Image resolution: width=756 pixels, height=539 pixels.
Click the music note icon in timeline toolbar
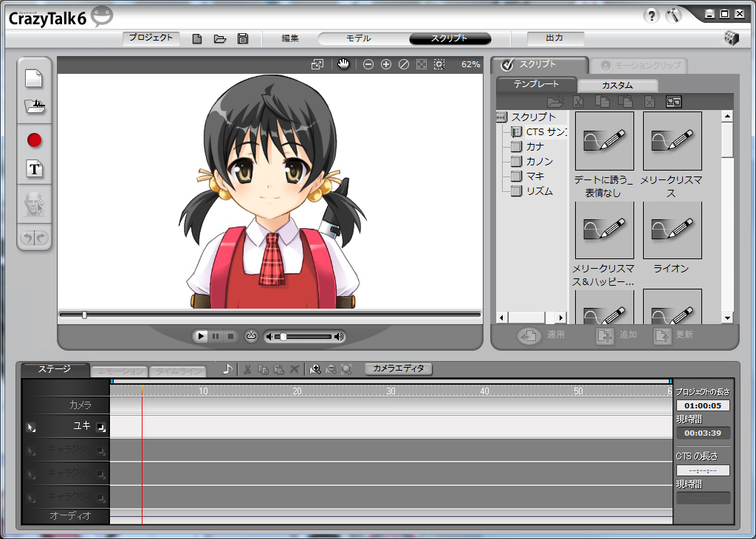tap(227, 369)
